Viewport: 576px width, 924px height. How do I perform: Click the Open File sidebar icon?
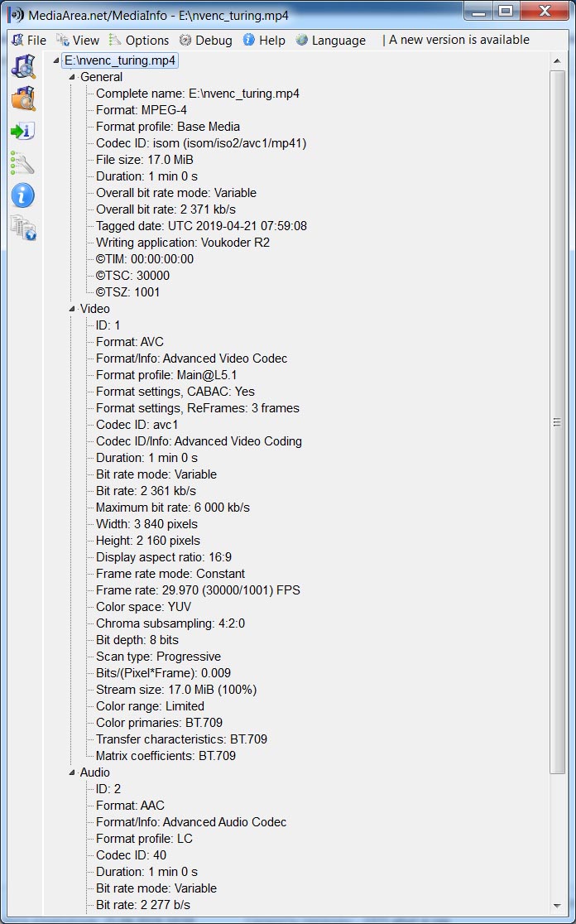point(23,66)
